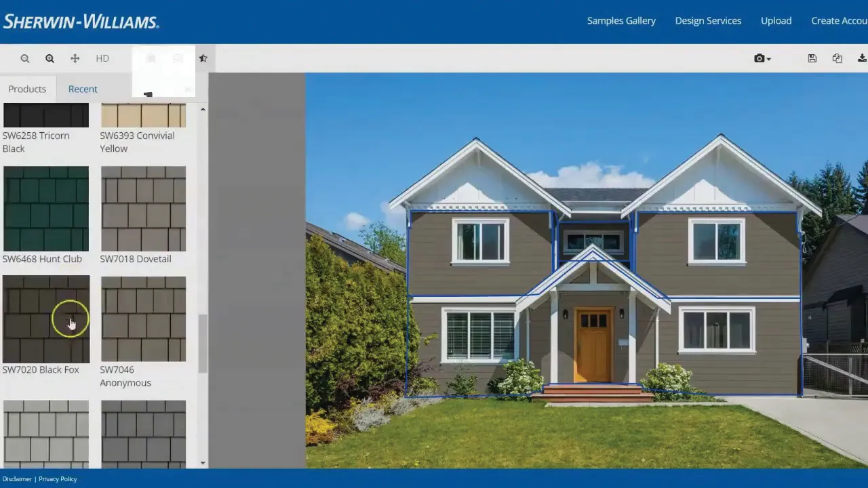
Task: Apply SW7018 Dovetail siding color
Action: 143,209
